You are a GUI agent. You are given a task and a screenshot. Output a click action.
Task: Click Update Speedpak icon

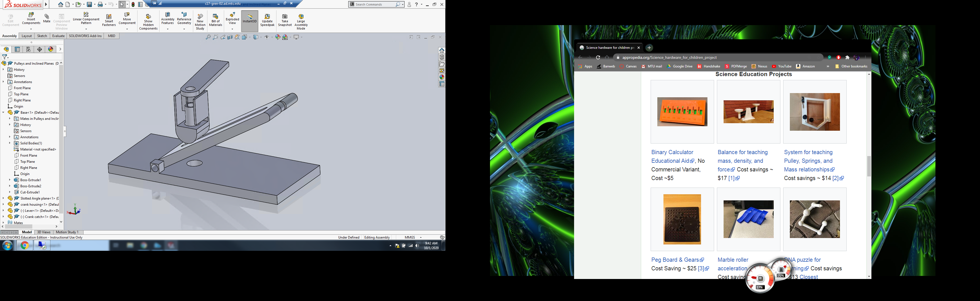tap(267, 17)
